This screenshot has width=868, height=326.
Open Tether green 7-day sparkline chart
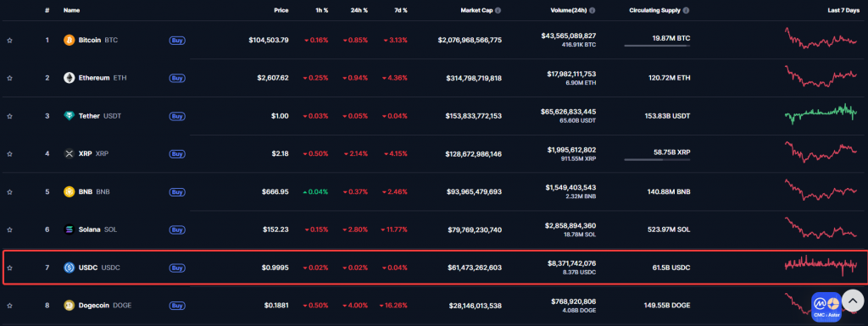click(x=821, y=113)
